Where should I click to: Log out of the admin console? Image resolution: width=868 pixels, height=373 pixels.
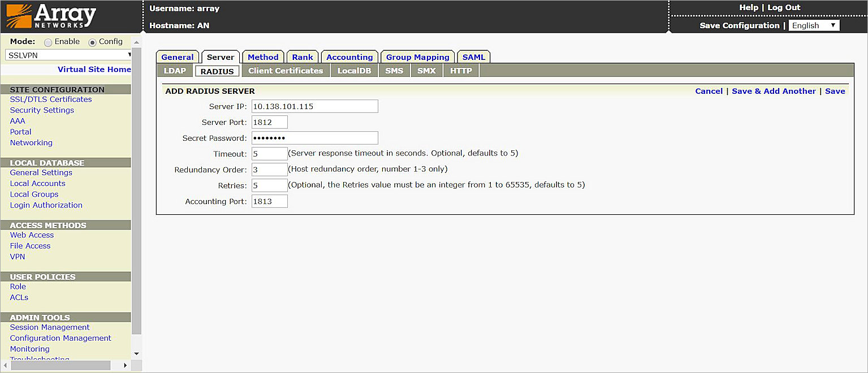[784, 7]
